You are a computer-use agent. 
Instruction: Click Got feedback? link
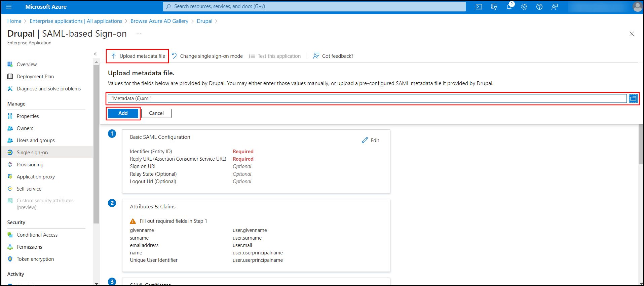click(x=333, y=56)
